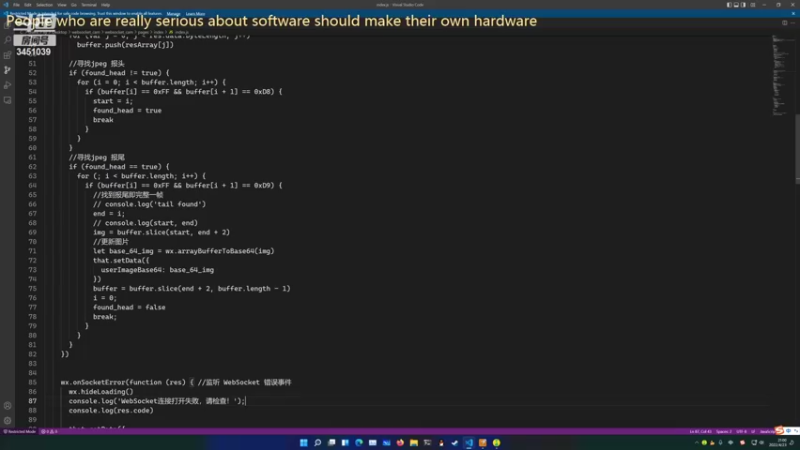This screenshot has height=450, width=800.
Task: Open the orange app icon on taskbar
Action: [x=483, y=442]
